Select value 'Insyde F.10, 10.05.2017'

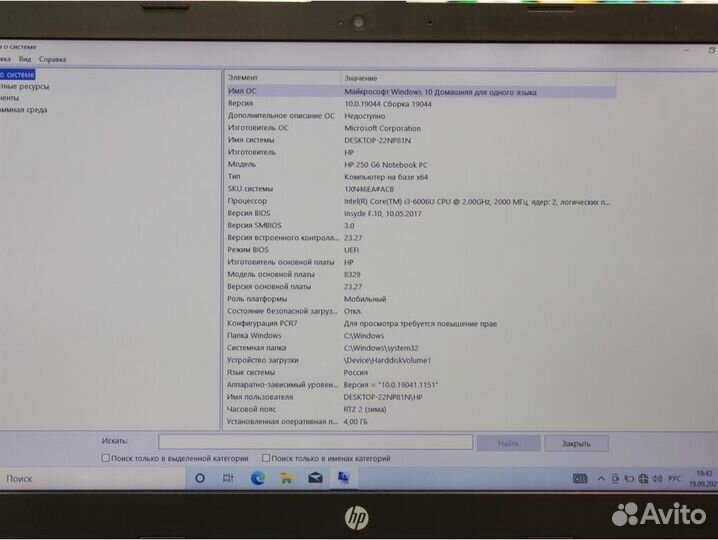coord(383,213)
